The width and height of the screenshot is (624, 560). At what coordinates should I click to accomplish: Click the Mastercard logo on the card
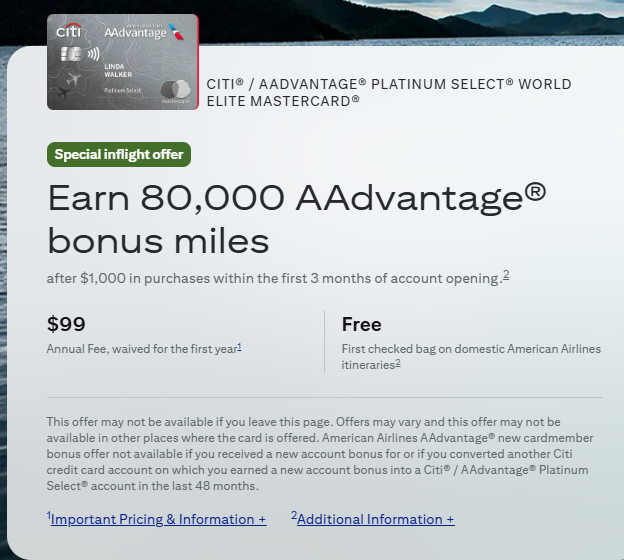point(175,93)
